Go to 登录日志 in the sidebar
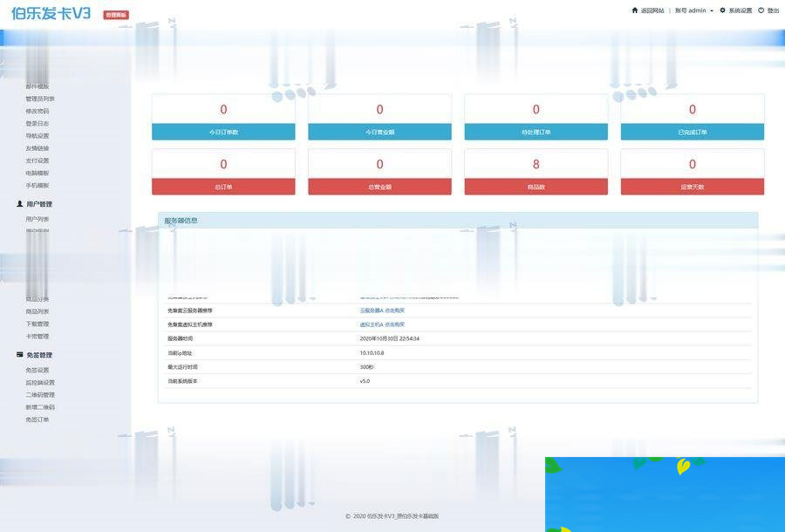 (x=38, y=124)
